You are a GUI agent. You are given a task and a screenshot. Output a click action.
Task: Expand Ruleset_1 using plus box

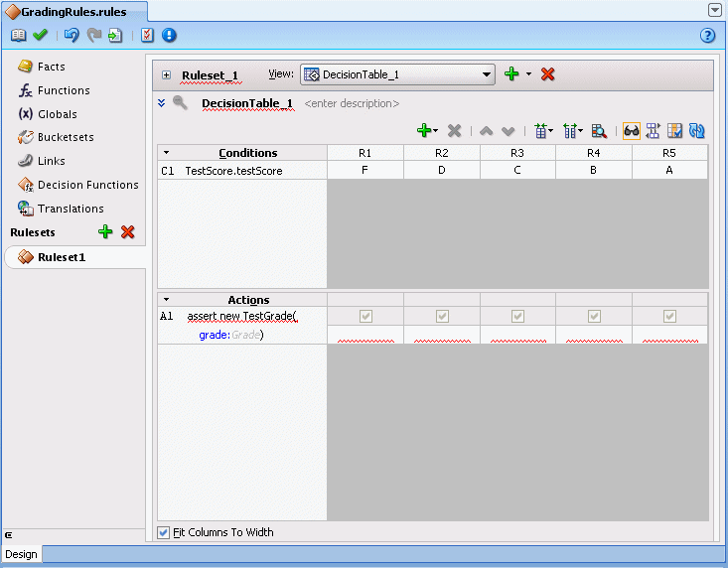pos(166,74)
